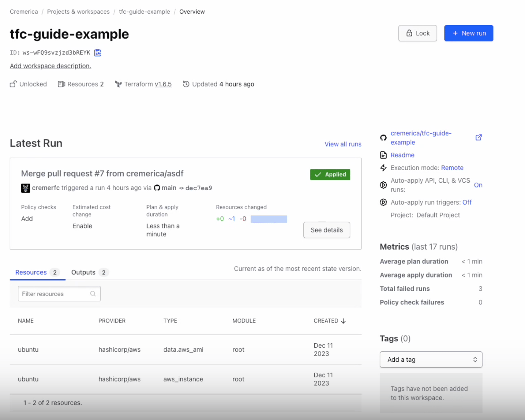Open cremerica/tfc-guide-example repository link
The width and height of the screenshot is (525, 420).
[x=421, y=138]
